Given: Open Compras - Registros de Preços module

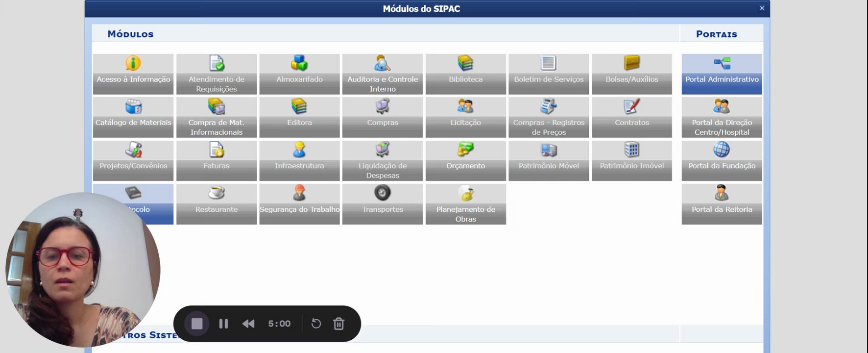Looking at the screenshot, I should tap(549, 117).
